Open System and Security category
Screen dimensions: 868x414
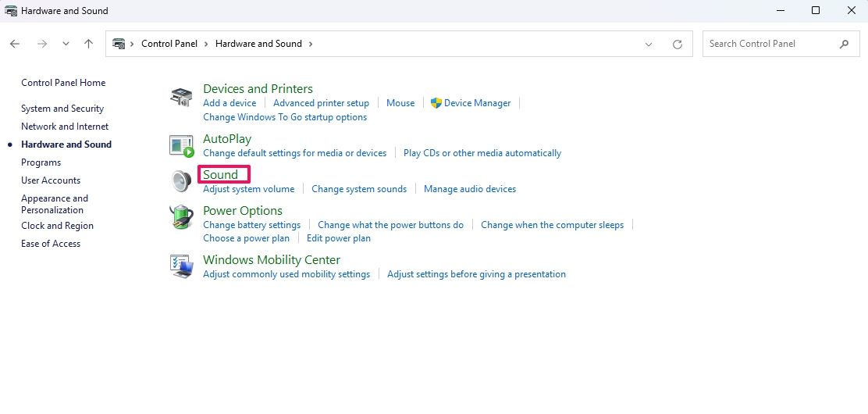coord(62,109)
